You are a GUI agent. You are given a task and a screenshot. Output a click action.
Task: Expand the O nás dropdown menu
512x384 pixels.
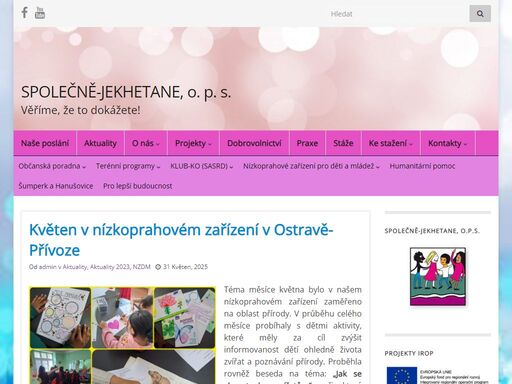(x=146, y=143)
